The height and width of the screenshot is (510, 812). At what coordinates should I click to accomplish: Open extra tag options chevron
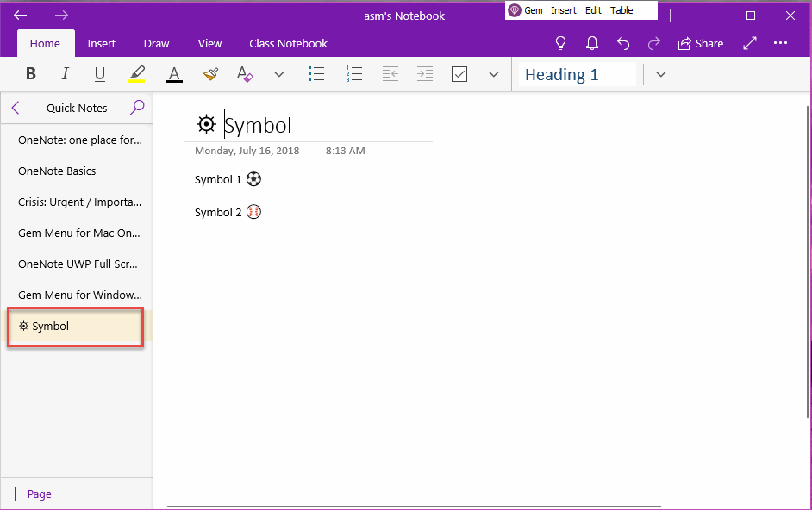(x=493, y=74)
